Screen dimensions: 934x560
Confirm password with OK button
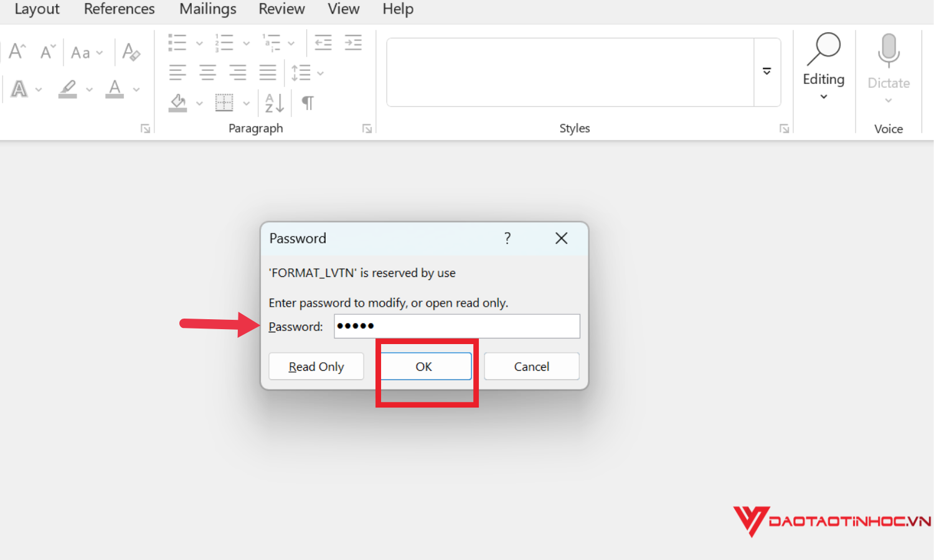(x=424, y=366)
